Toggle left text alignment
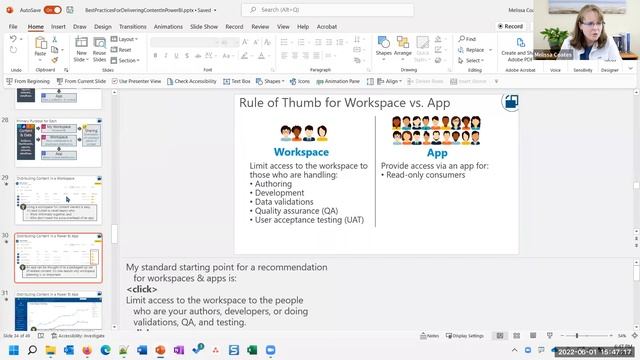 click(284, 56)
